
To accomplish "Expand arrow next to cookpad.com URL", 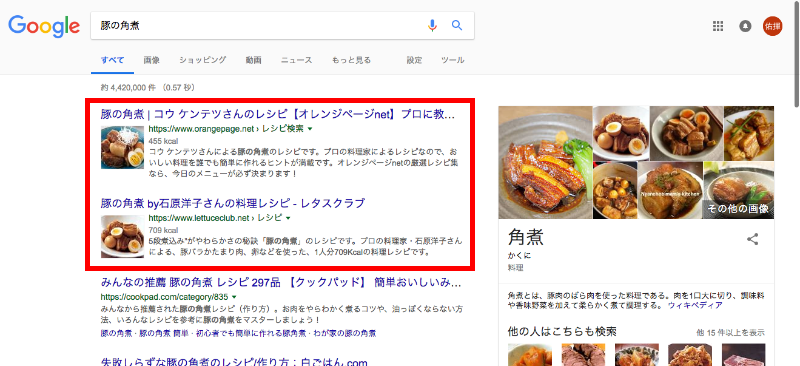I will pos(234,297).
